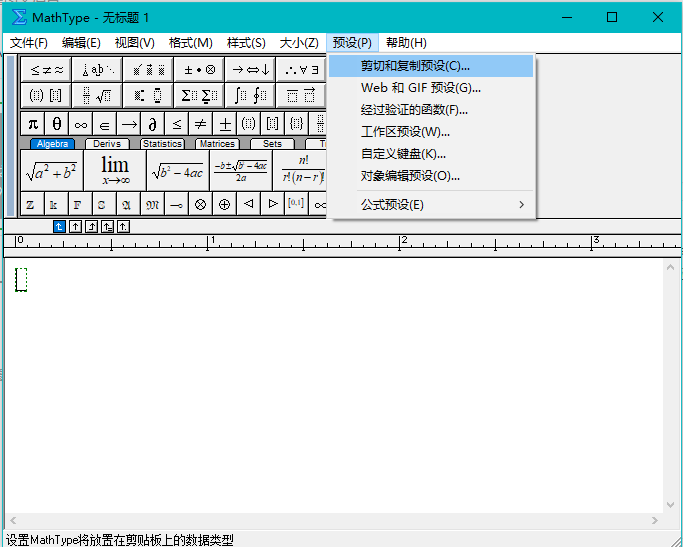Insert curly braces template
The width and height of the screenshot is (683, 547).
click(x=296, y=124)
